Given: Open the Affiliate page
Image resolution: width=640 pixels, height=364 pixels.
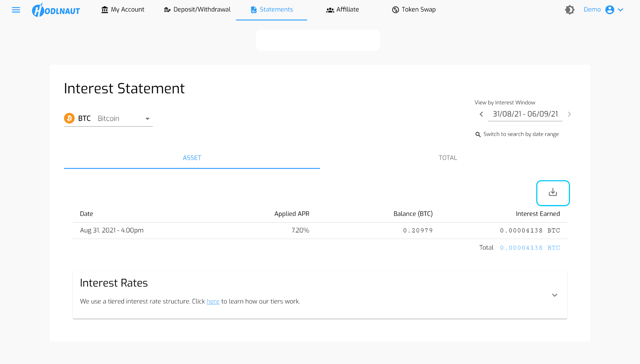Looking at the screenshot, I should coord(342,10).
